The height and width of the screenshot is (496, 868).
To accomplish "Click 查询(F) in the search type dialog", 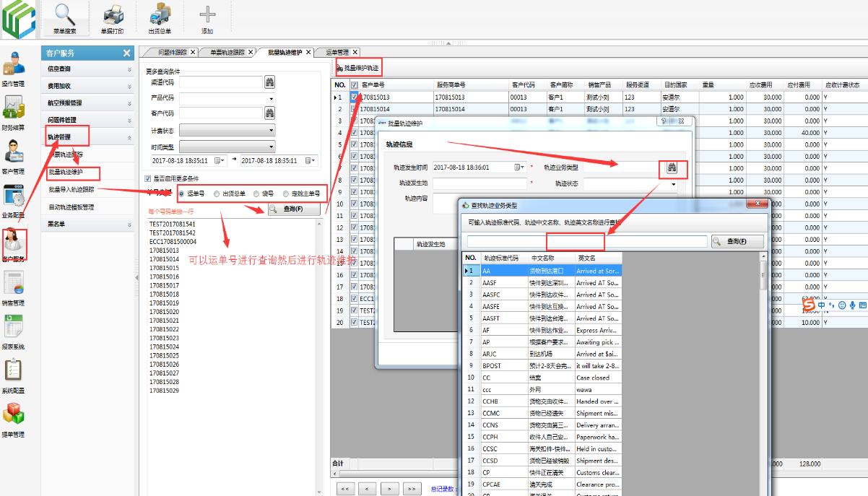I will pyautogui.click(x=737, y=242).
